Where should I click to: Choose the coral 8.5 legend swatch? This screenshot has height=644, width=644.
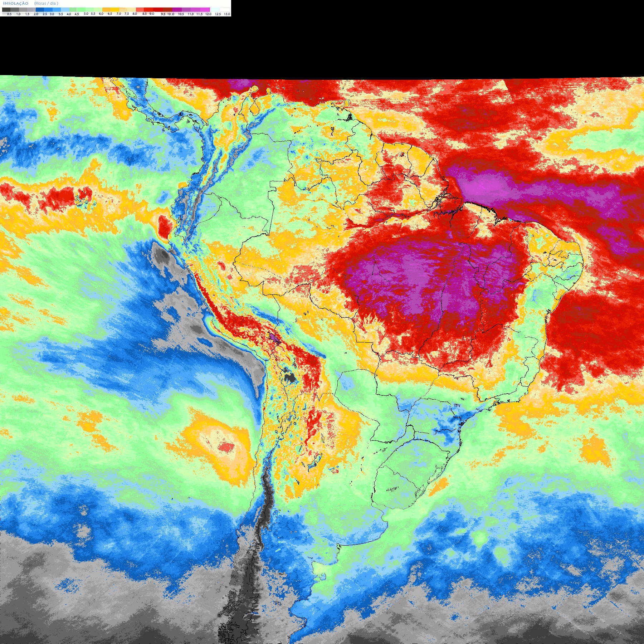(140, 10)
